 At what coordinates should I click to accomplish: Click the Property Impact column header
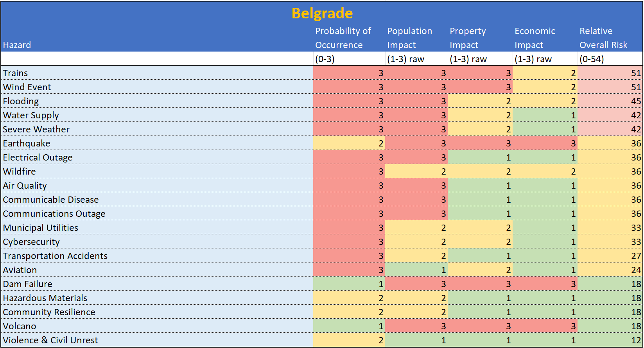(468, 38)
